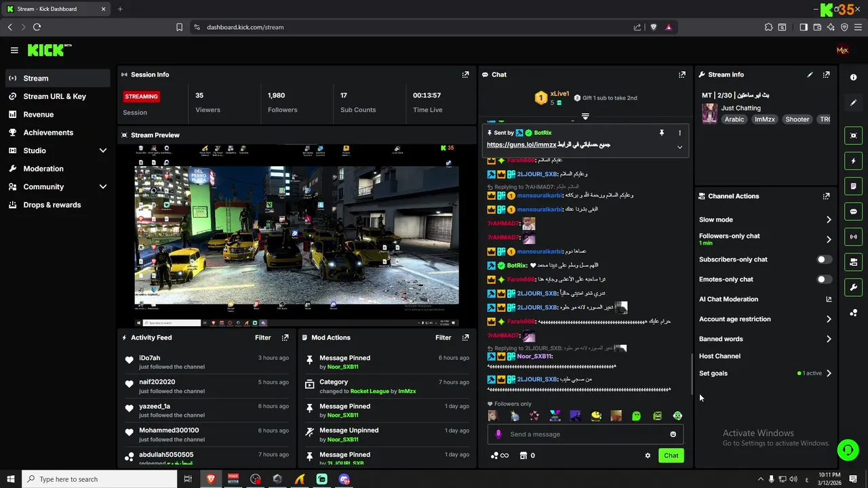Screen dimensions: 868x488
Task: Click the info icon in the right sidebar
Action: (854, 77)
